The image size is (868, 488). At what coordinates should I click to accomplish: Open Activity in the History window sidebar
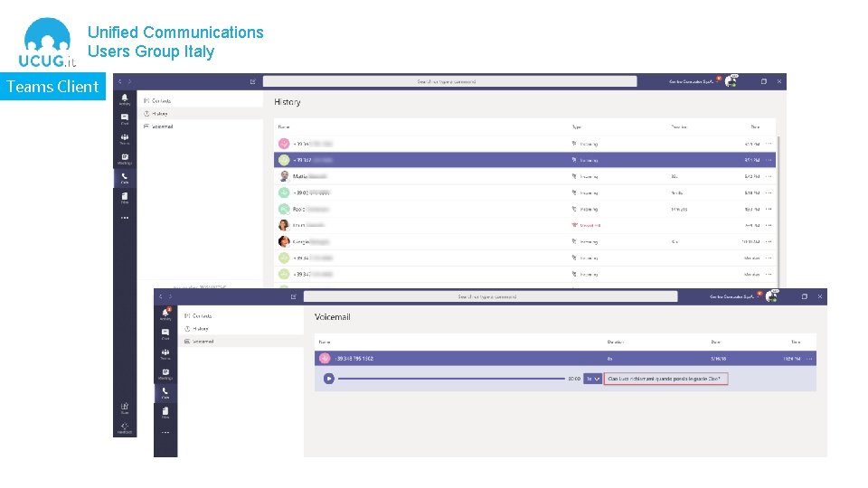pyautogui.click(x=125, y=99)
